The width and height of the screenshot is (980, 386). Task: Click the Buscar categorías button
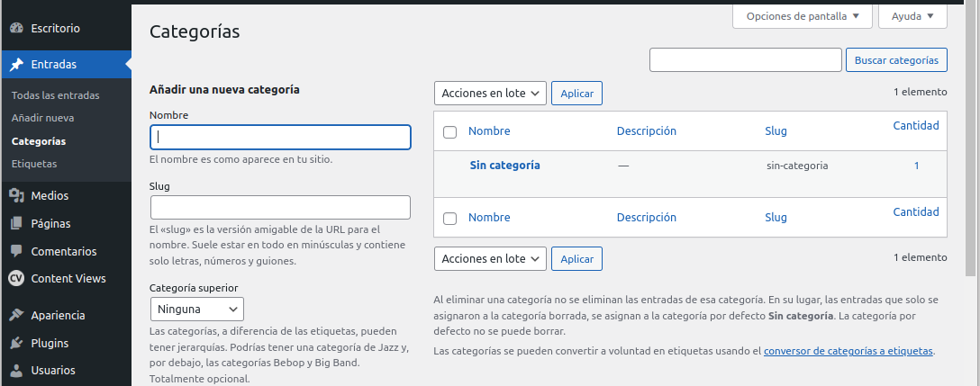pyautogui.click(x=895, y=60)
